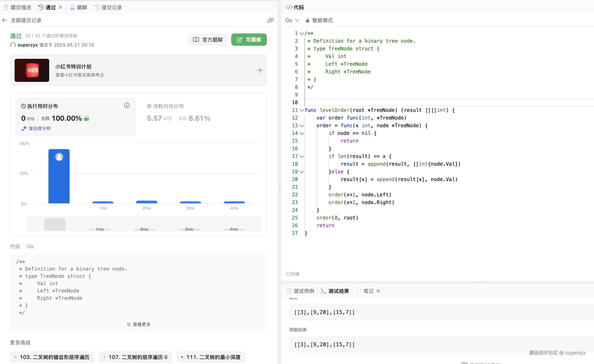Screen dimensions: 594x364
Task: Click the sparkle icon for 复杂度分析
Action: click(24, 129)
